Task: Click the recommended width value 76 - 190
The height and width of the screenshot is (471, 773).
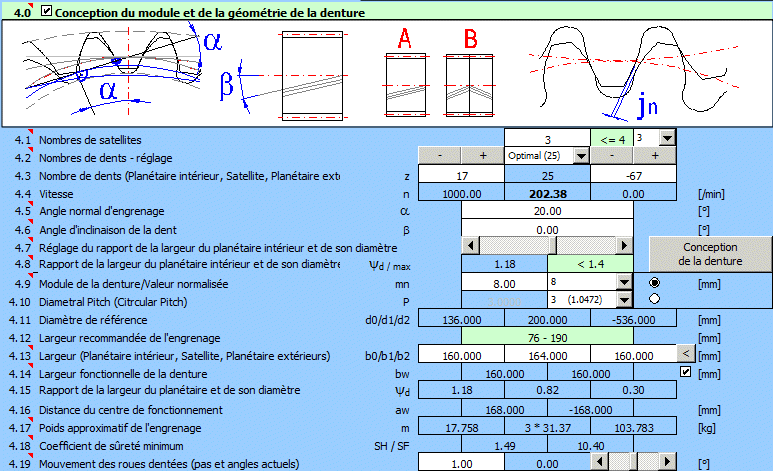Action: tap(547, 338)
